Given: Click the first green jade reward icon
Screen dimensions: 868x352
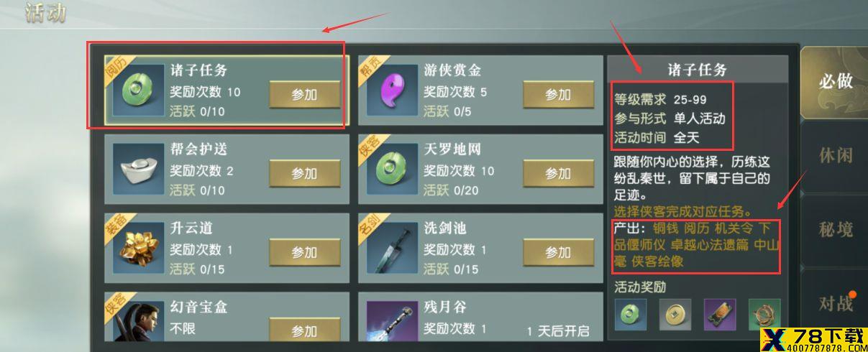Looking at the screenshot, I should coord(630,314).
